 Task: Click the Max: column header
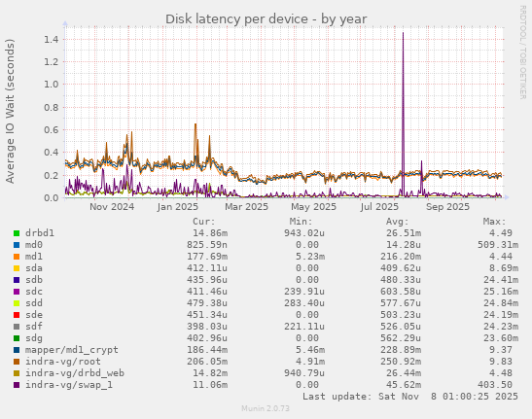tap(495, 222)
